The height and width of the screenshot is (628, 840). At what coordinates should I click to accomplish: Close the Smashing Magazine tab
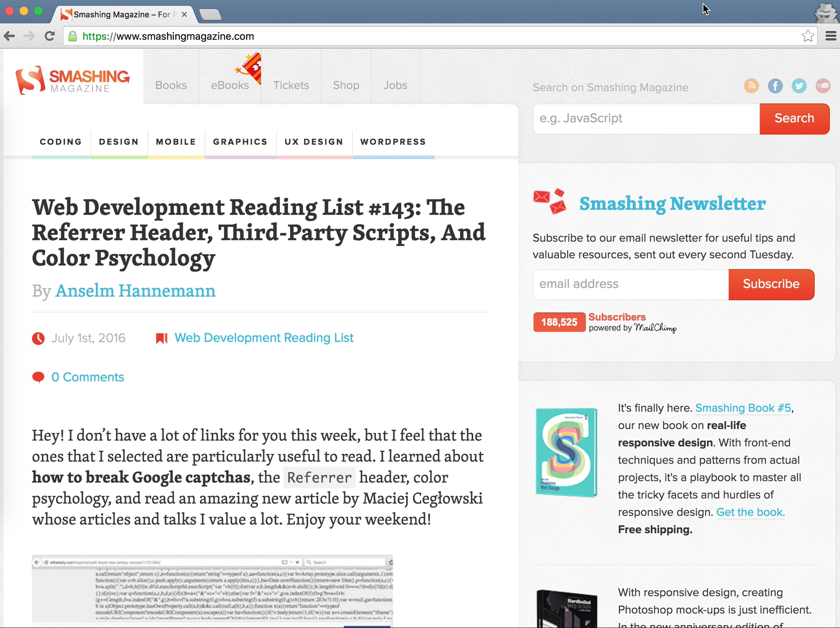[x=184, y=14]
